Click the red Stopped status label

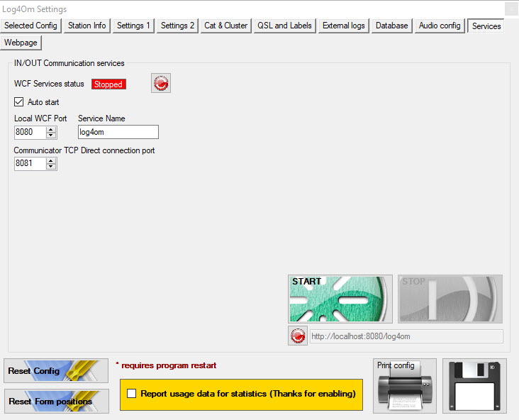108,84
